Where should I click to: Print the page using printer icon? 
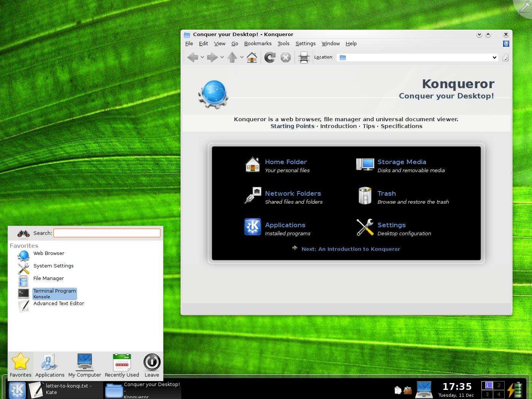click(x=304, y=57)
